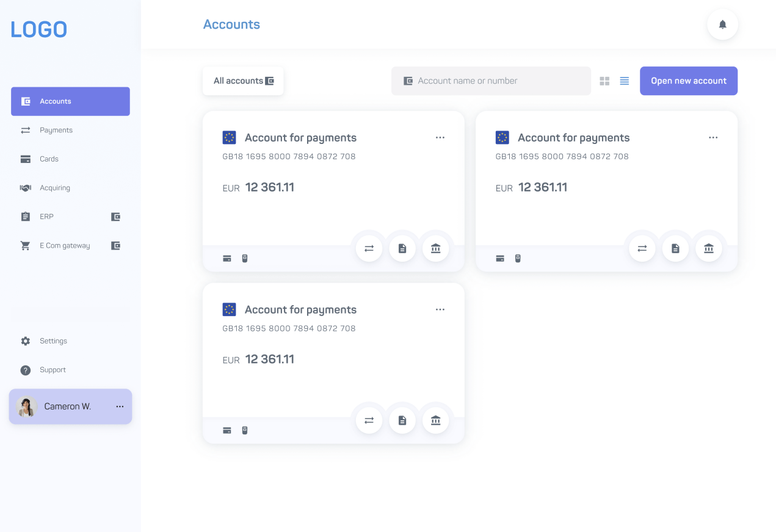Switch to grid view layout
776x532 pixels.
click(x=604, y=81)
